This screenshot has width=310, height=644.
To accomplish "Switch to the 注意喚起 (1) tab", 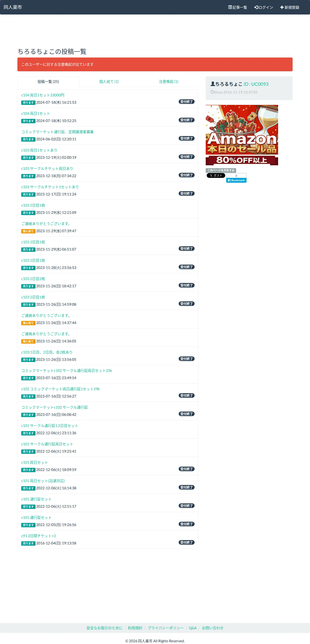I will (169, 82).
